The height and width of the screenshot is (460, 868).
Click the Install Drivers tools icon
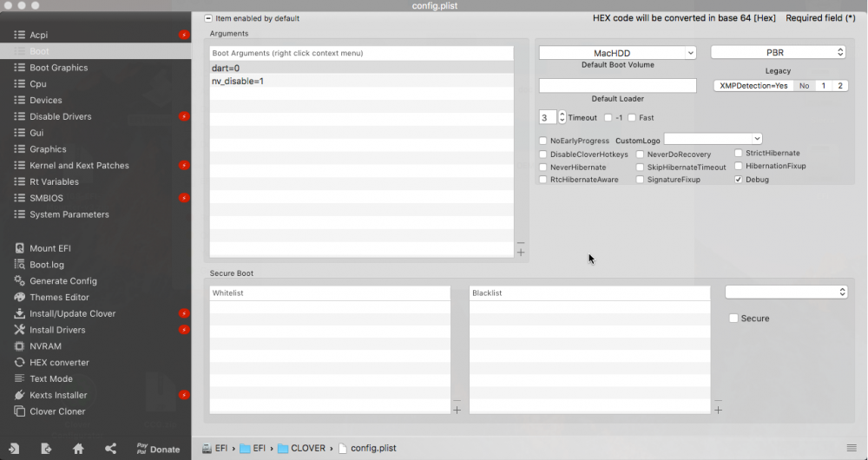point(19,329)
